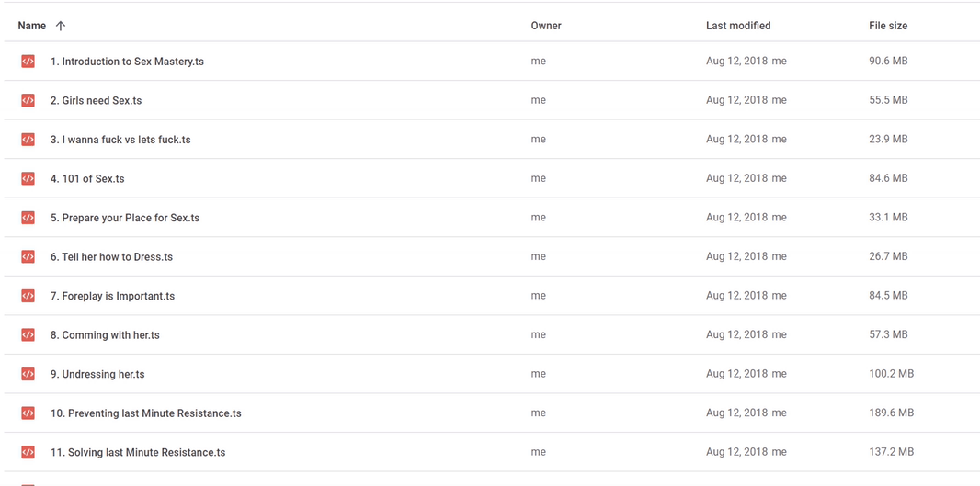Select the 10. Preventing last Minute Resistance.ts row
This screenshot has width=980, height=486.
click(x=490, y=413)
